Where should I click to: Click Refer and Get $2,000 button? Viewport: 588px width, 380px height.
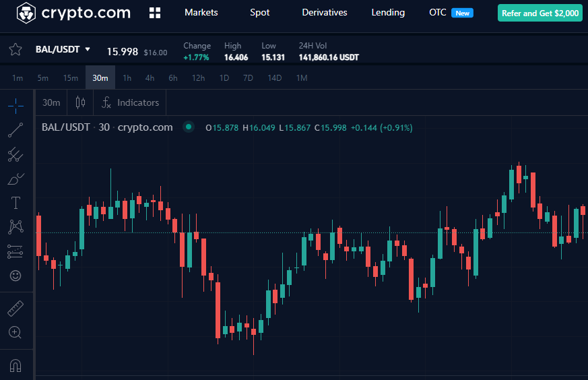(540, 13)
